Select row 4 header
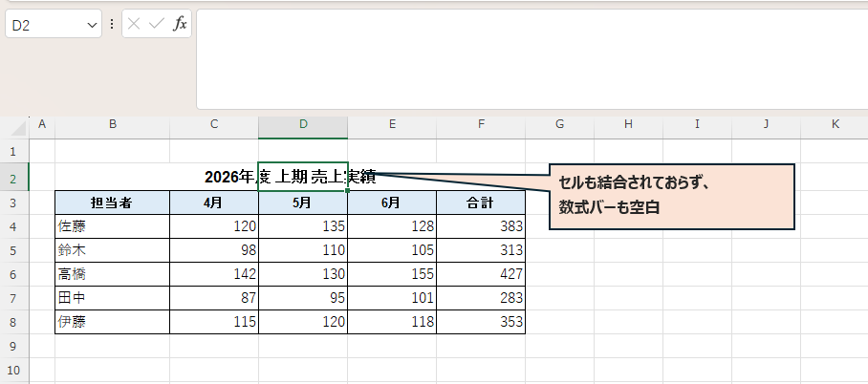Image resolution: width=868 pixels, height=384 pixels. (14, 226)
